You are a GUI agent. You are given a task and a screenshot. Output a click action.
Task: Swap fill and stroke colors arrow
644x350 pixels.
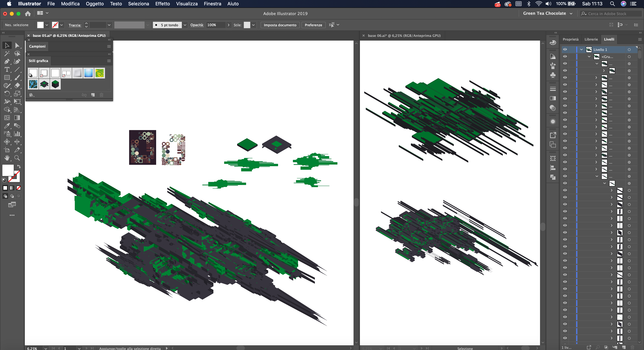[x=19, y=166]
